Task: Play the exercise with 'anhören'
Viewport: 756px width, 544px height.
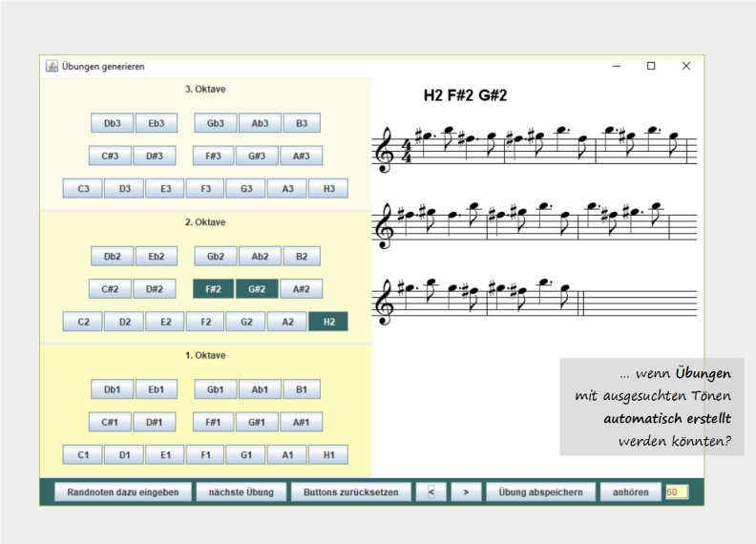Action: pyautogui.click(x=630, y=492)
